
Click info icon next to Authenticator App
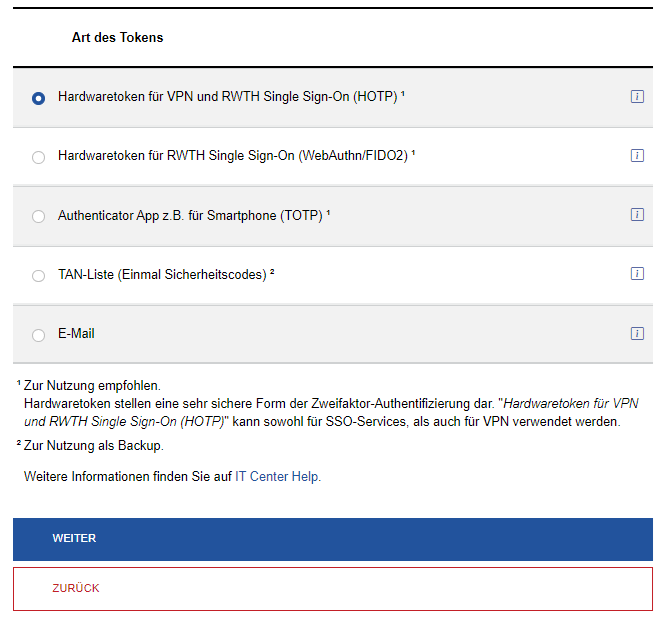coord(637,214)
